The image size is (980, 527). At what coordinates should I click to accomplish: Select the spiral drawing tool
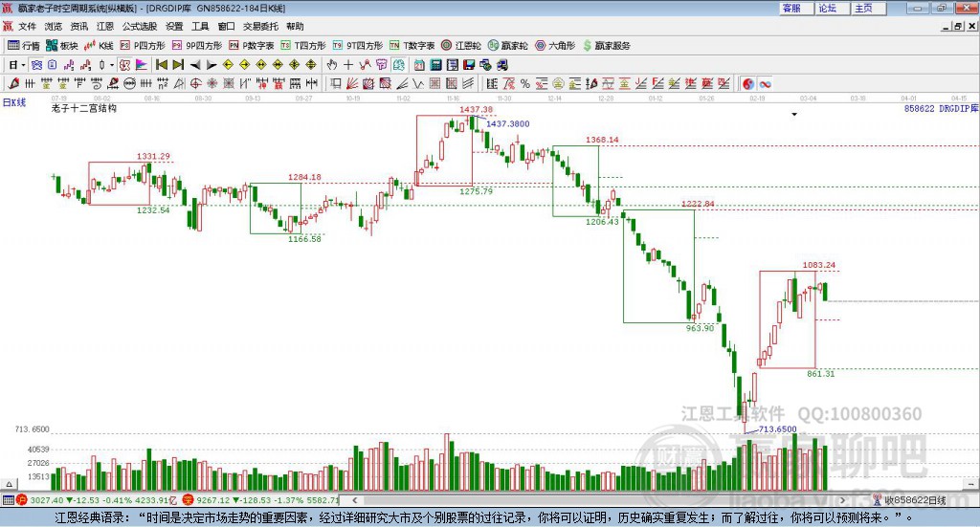pyautogui.click(x=97, y=83)
